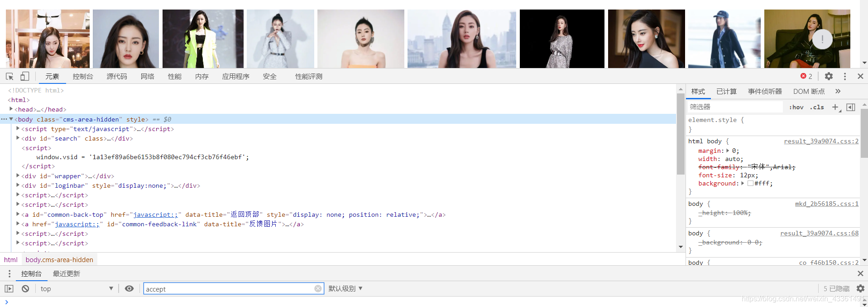Image resolution: width=868 pixels, height=307 pixels.
Task: Open the top execution context dropdown
Action: [77, 288]
